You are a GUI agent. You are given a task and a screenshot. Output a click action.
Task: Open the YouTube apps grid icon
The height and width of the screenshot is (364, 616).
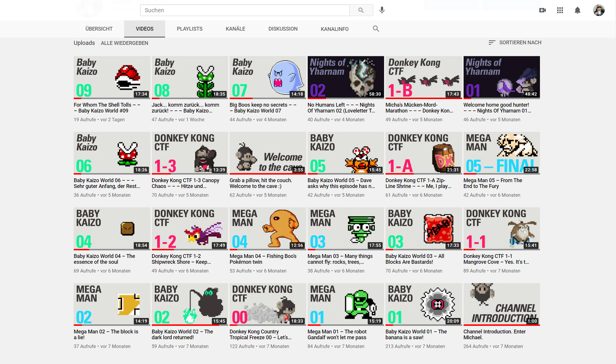click(560, 10)
